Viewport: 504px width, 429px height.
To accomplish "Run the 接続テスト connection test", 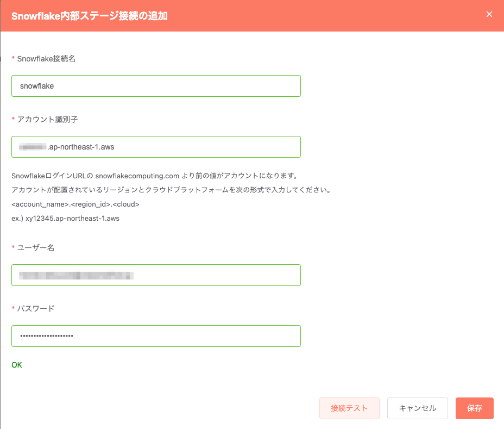I will [x=349, y=408].
